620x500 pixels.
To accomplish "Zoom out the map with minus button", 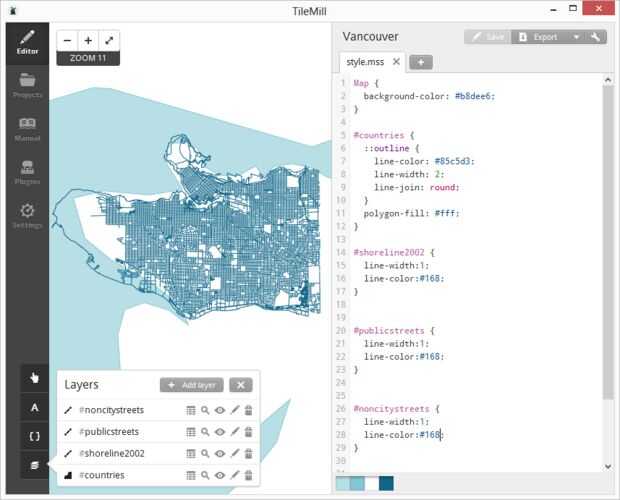I will click(x=67, y=41).
